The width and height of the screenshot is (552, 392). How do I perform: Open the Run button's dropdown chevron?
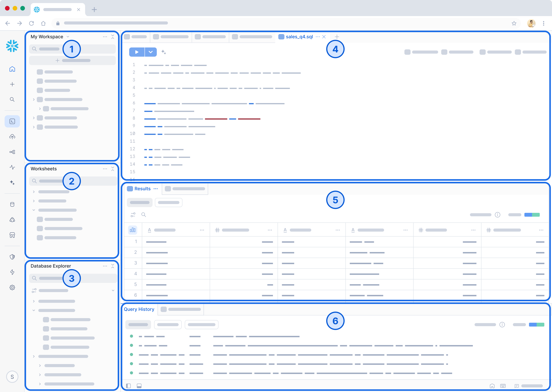[151, 52]
